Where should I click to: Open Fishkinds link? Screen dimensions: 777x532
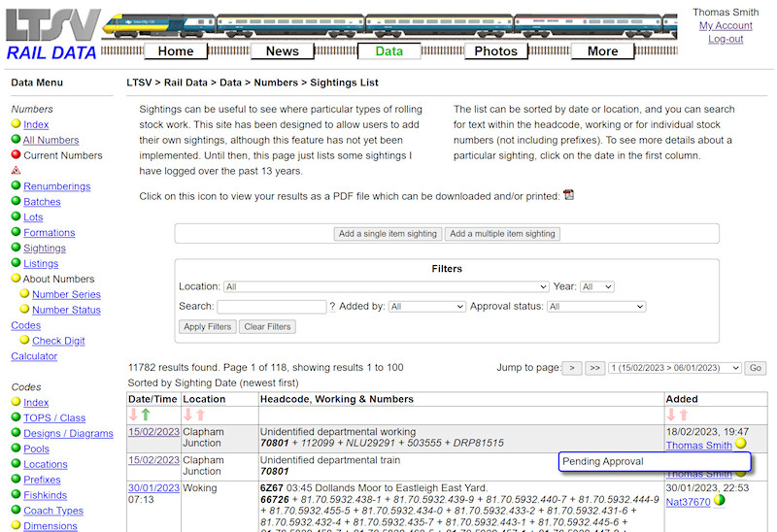tap(45, 495)
